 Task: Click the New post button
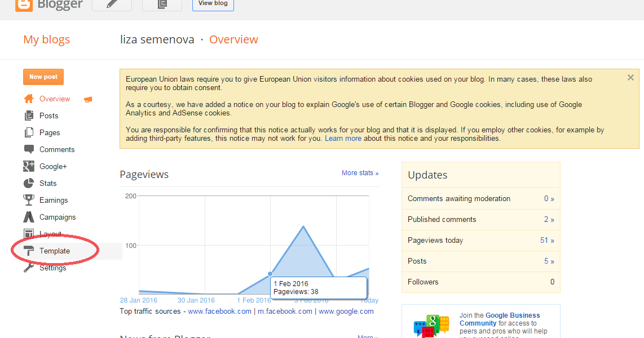(43, 77)
